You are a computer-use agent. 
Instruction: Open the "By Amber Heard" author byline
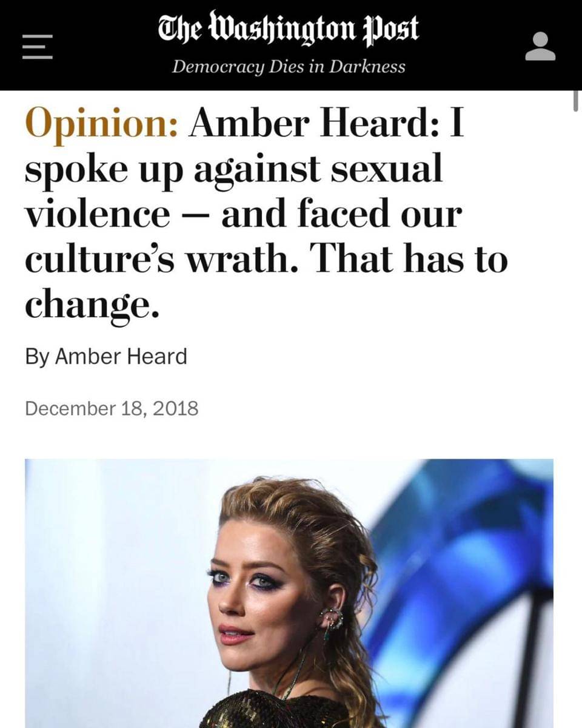[x=106, y=357]
